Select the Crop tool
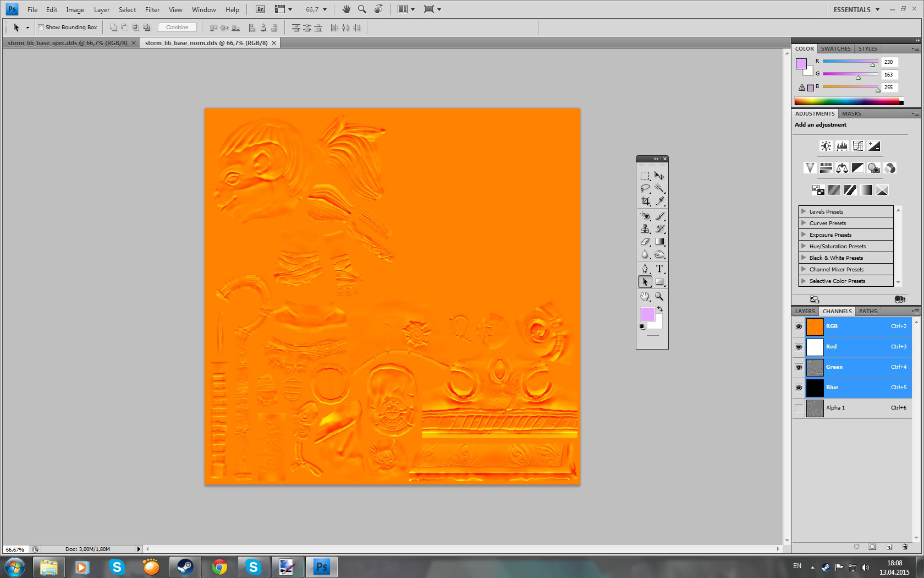Image resolution: width=924 pixels, height=578 pixels. point(645,201)
